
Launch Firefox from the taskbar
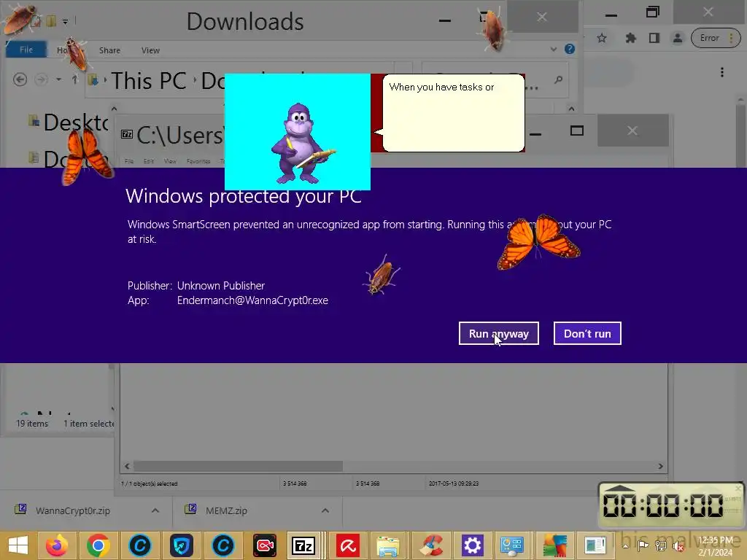point(57,545)
